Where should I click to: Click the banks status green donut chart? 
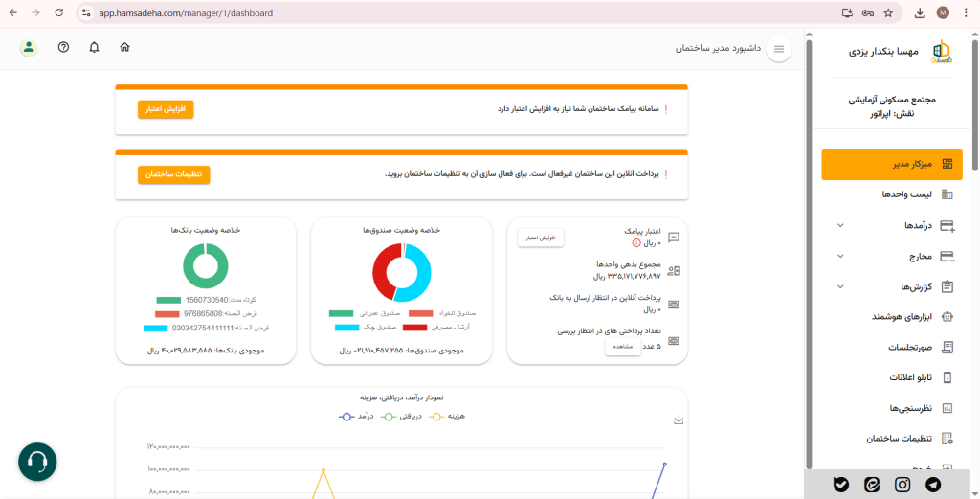tap(206, 265)
